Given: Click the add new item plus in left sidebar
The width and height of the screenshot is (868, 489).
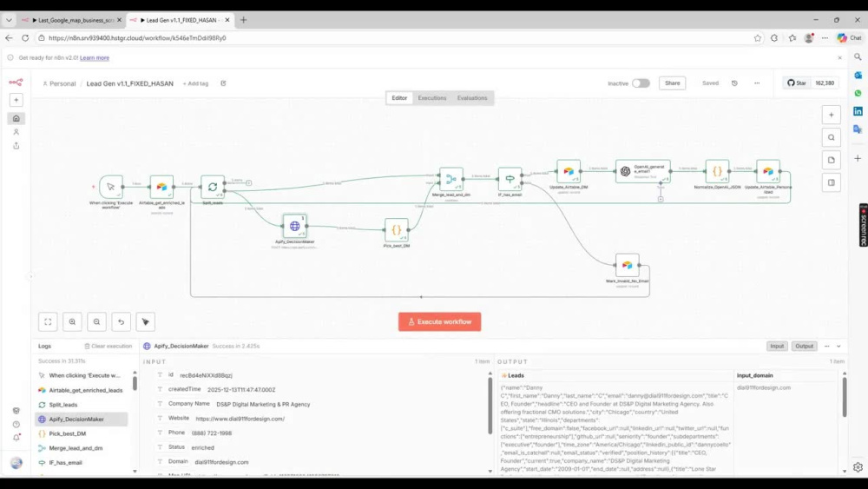Looking at the screenshot, I should pyautogui.click(x=16, y=100).
